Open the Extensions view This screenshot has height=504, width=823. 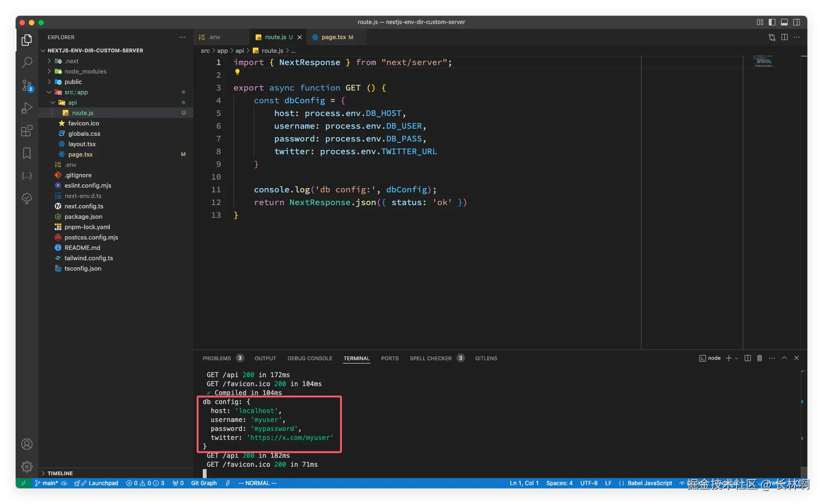(x=27, y=131)
